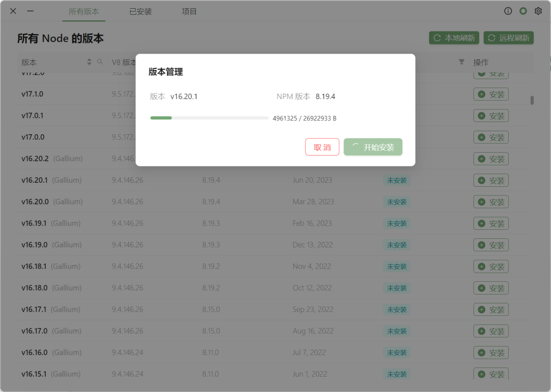Install Node v16.20.0
The image size is (551, 392).
tap(491, 202)
